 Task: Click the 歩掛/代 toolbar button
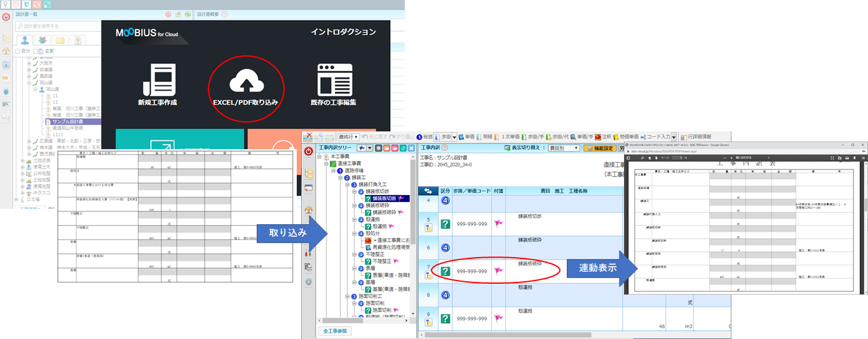coord(557,136)
